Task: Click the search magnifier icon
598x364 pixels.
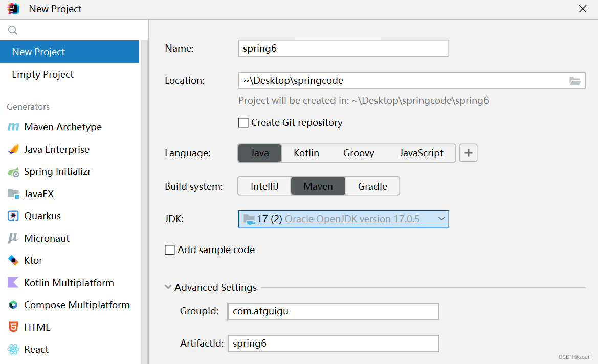Action: coord(13,30)
